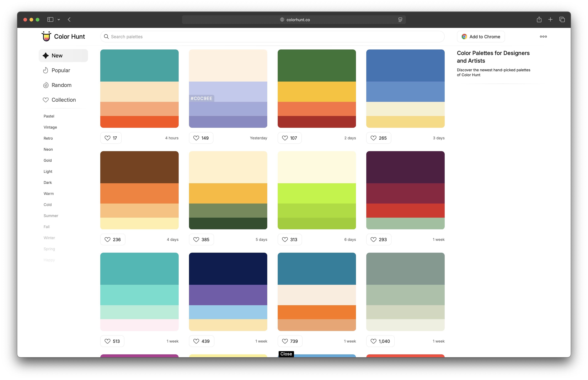Open the three-dot more options menu

pos(543,37)
